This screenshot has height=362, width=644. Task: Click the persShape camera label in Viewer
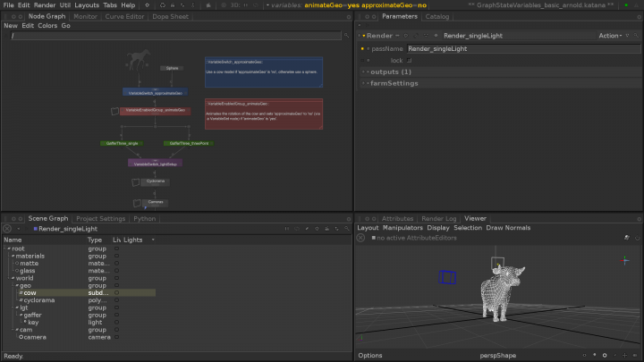click(x=497, y=355)
